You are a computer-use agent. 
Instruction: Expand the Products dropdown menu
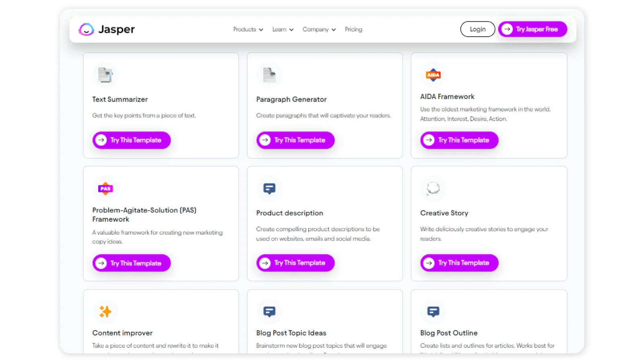click(248, 29)
